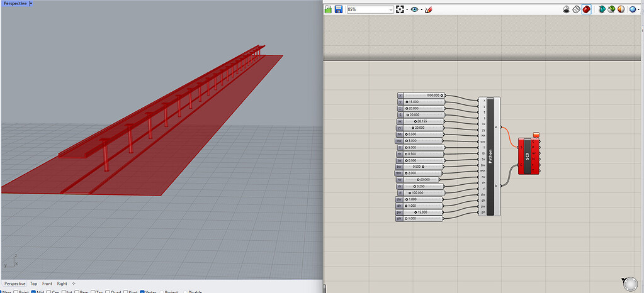The height and width of the screenshot is (293, 644).
Task: Click the Perspective viewport title label
Action: coord(15,3)
